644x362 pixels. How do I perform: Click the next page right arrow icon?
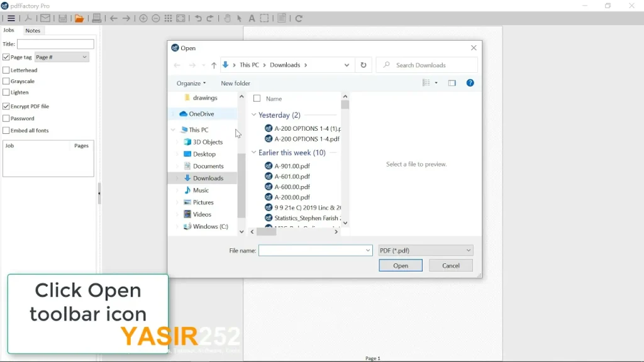tap(126, 18)
